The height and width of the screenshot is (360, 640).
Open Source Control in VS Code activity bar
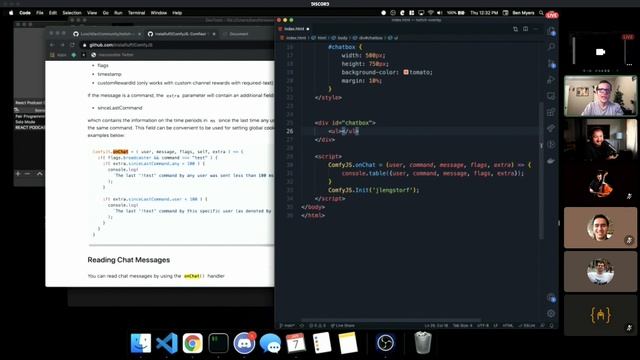[551, 64]
